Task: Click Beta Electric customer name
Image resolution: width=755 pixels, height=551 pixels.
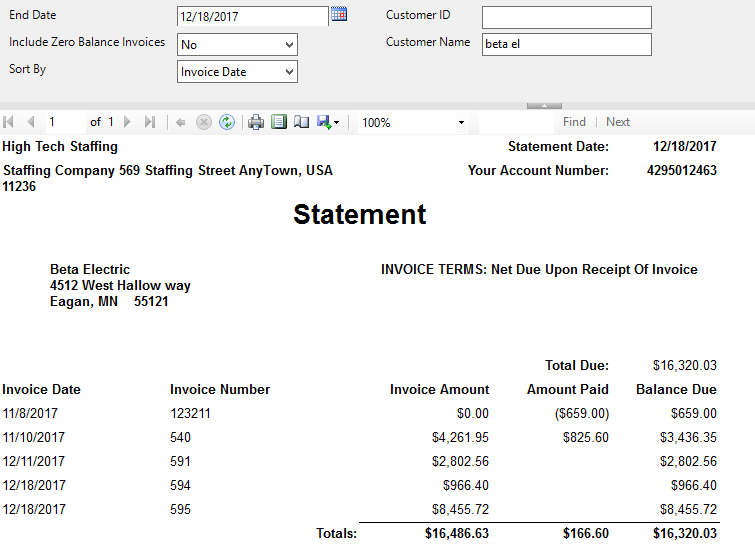Action: click(90, 269)
